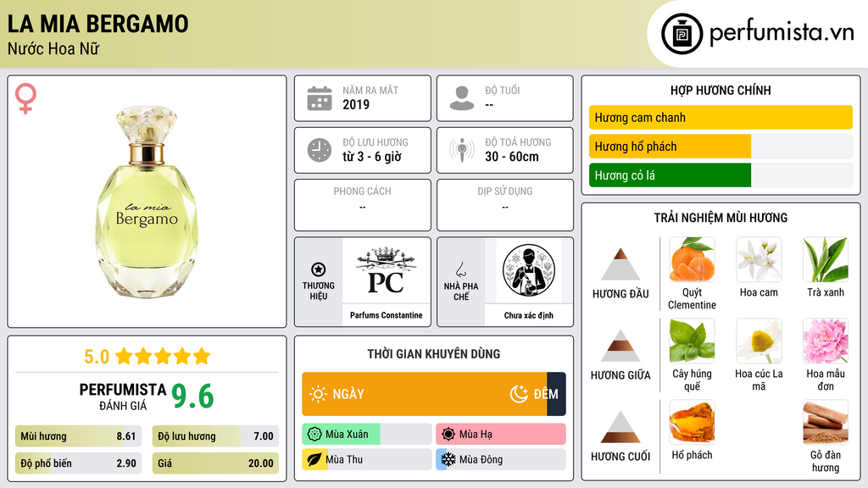Click the leaf icon for Mùa Thu

click(314, 460)
